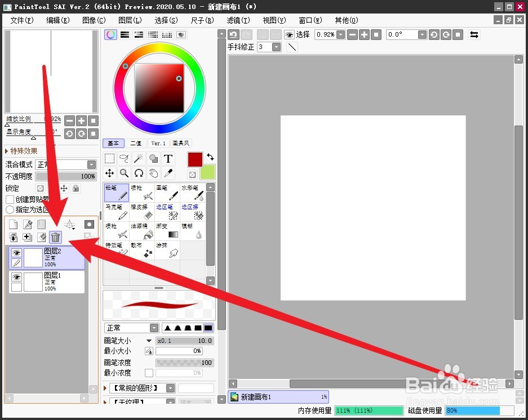Viewport: 528px width, 420px height.
Task: Select the move tool
Action: (x=109, y=173)
